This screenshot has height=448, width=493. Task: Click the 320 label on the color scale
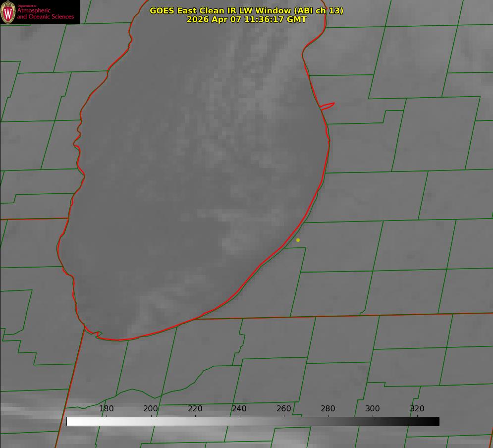417,408
